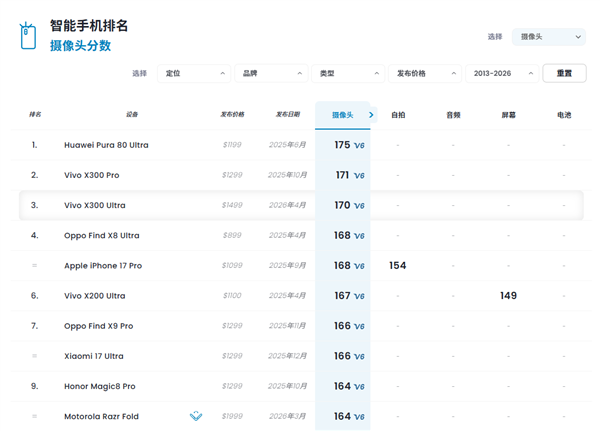Click the smartphone ranking logo icon
The image size is (600, 431).
click(x=28, y=36)
